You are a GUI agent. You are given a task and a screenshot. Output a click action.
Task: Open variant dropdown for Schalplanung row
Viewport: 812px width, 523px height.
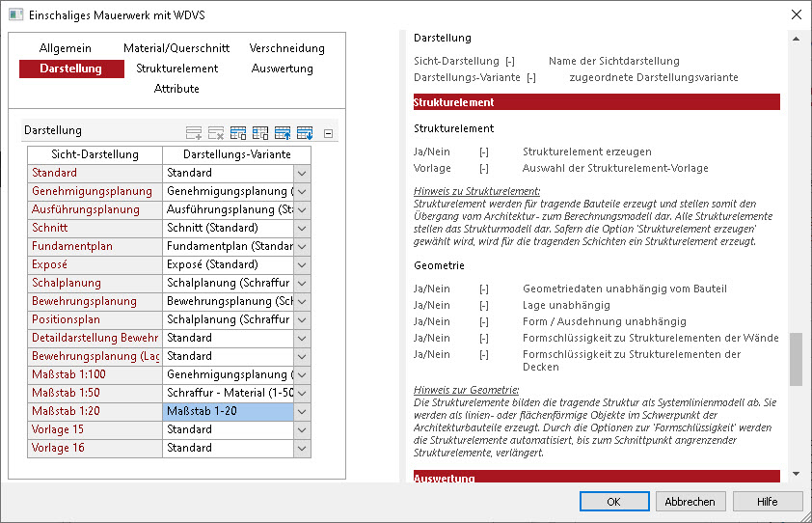(303, 283)
